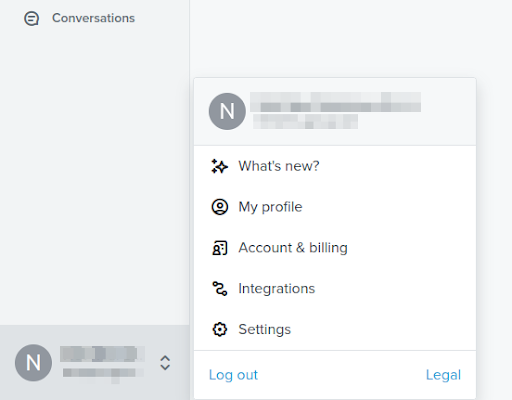Click the Account & billing badge icon

pos(220,248)
